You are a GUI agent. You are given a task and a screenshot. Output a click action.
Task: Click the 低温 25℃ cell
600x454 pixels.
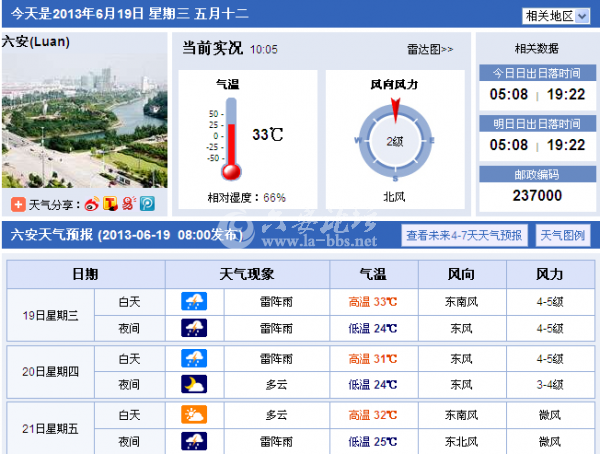pyautogui.click(x=373, y=442)
